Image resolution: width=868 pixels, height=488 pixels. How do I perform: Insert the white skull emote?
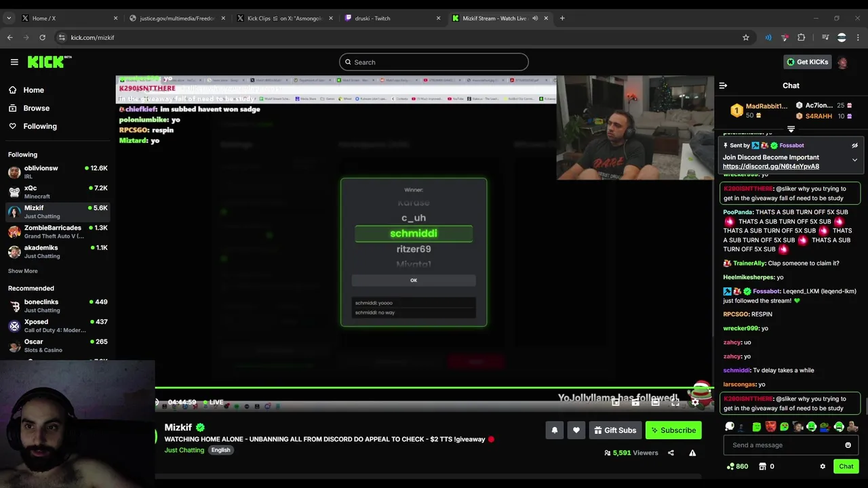click(x=730, y=426)
